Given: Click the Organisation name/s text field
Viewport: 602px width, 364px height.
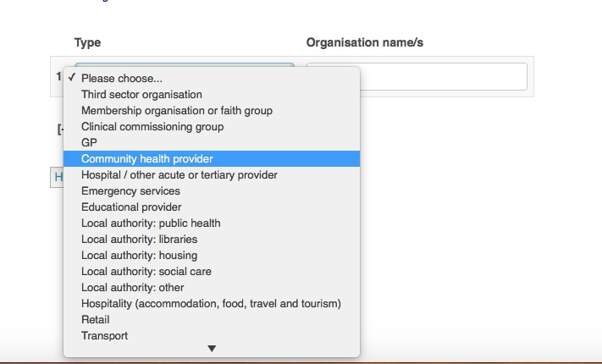Looking at the screenshot, I should point(417,76).
